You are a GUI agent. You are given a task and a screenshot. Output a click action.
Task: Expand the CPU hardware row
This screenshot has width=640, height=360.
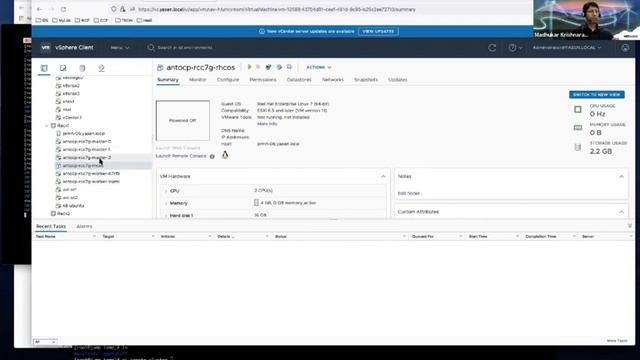click(x=166, y=191)
